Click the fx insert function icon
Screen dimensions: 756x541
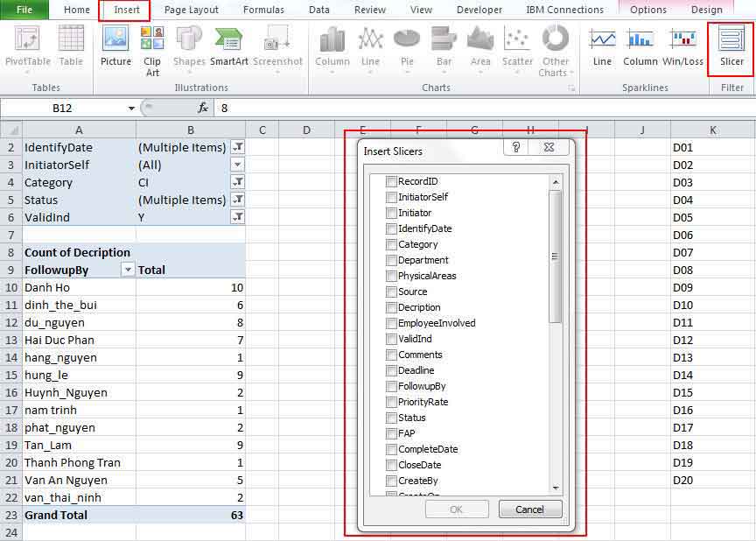(203, 108)
